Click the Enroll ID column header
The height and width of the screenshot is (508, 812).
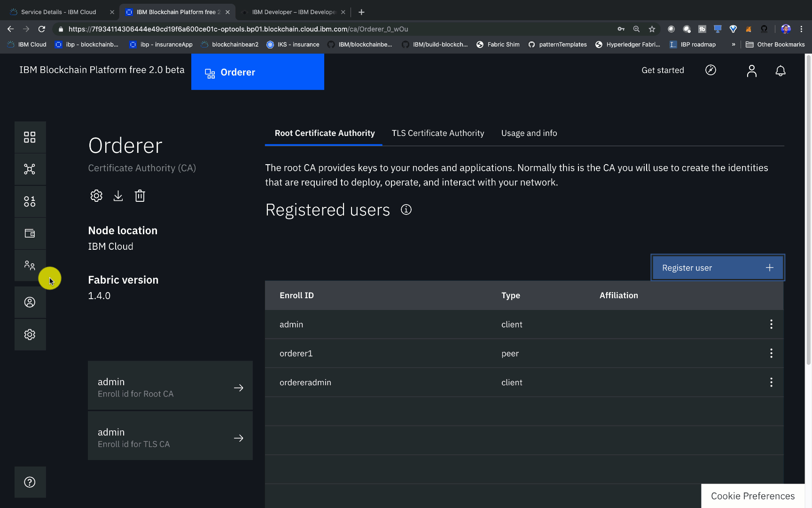coord(297,295)
